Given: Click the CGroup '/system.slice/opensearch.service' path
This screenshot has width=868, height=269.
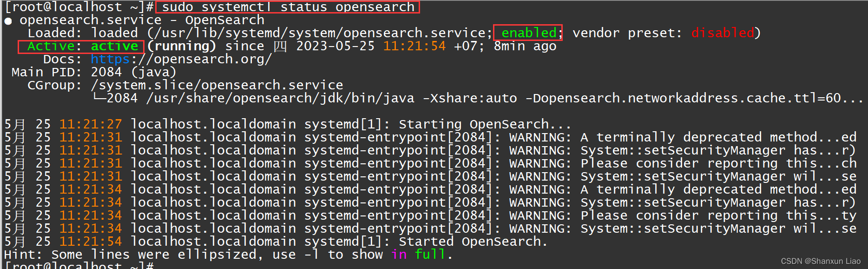Looking at the screenshot, I should [x=217, y=85].
